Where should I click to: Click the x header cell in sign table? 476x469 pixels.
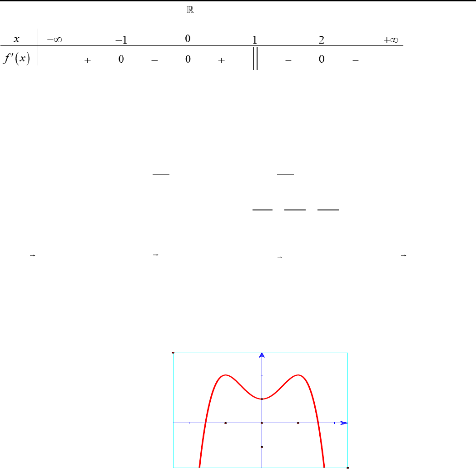click(17, 40)
